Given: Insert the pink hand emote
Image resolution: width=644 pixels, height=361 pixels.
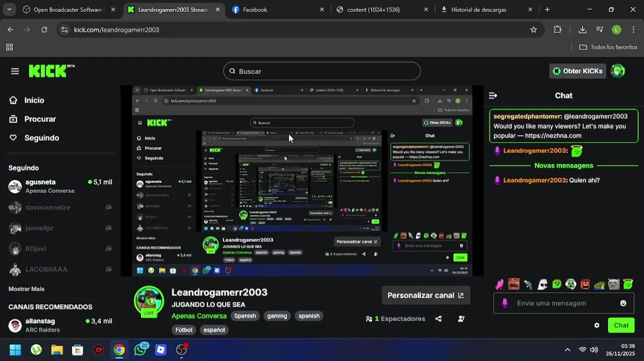Looking at the screenshot, I should pos(500,285).
